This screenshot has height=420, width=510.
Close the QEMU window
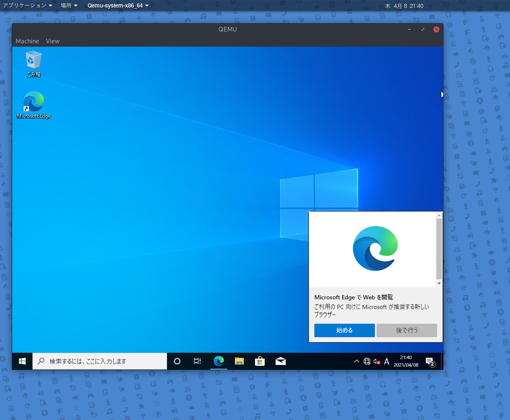pos(436,29)
